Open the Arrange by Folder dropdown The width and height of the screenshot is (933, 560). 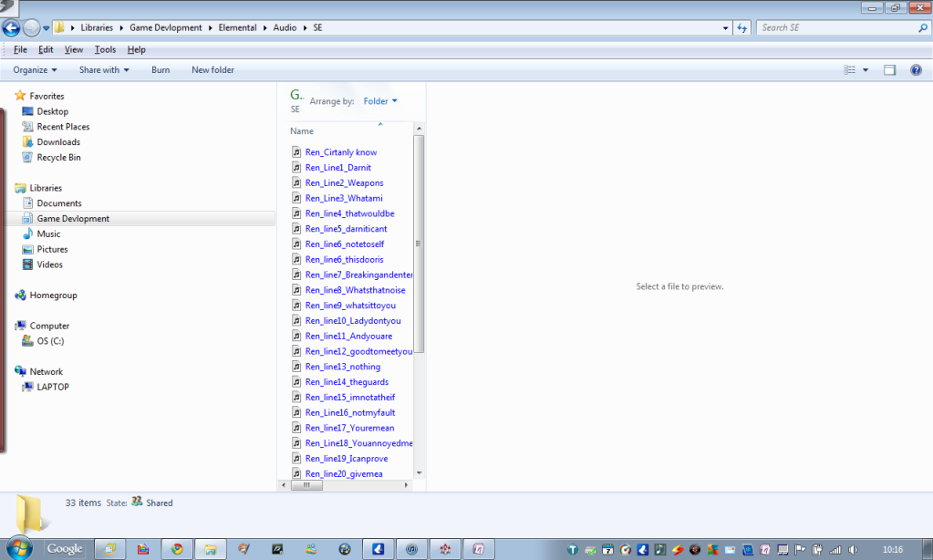(x=379, y=101)
